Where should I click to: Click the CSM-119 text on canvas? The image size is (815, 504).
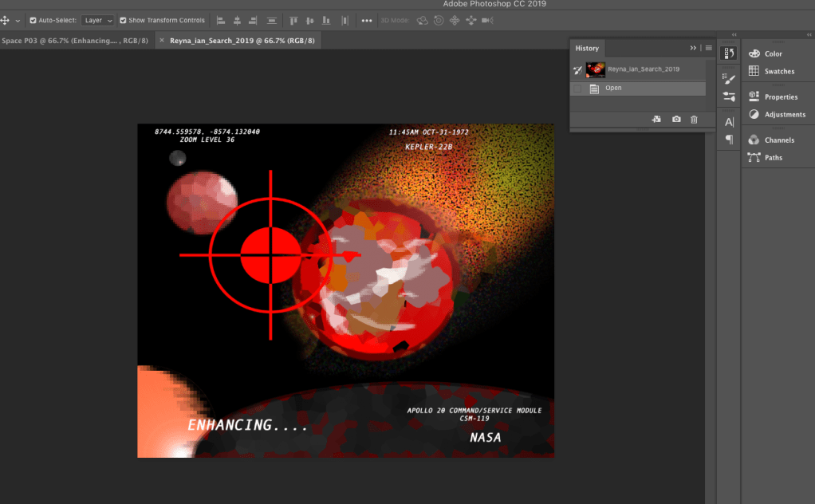pos(474,418)
